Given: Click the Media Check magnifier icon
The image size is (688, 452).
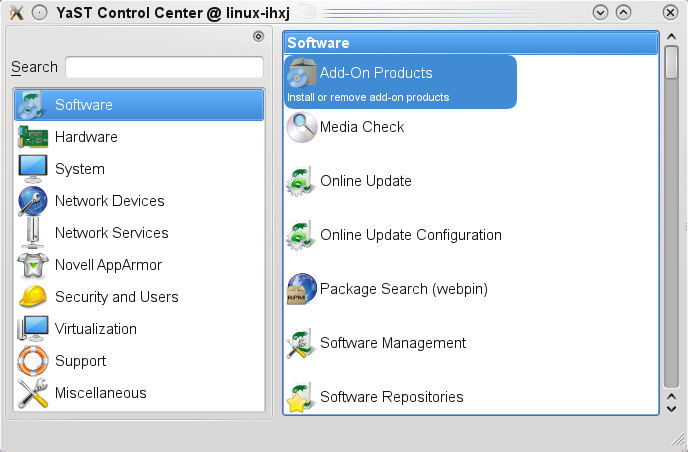Looking at the screenshot, I should [x=302, y=127].
